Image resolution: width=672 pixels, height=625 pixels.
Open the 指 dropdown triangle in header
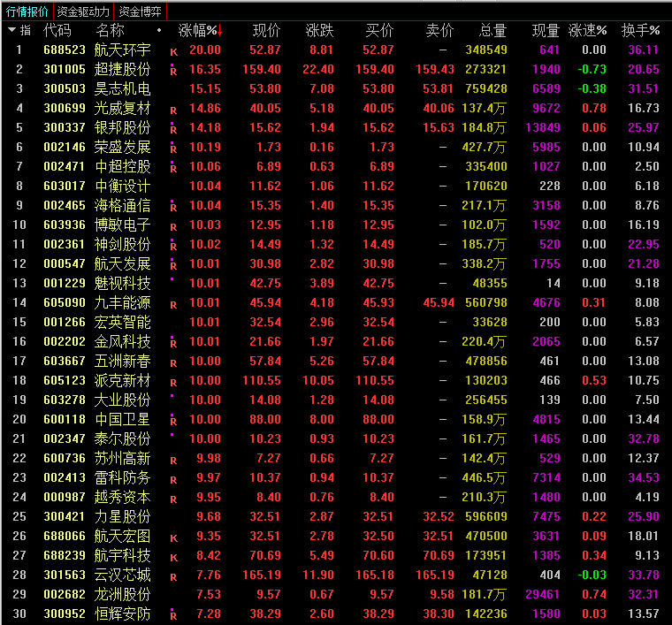11,30
